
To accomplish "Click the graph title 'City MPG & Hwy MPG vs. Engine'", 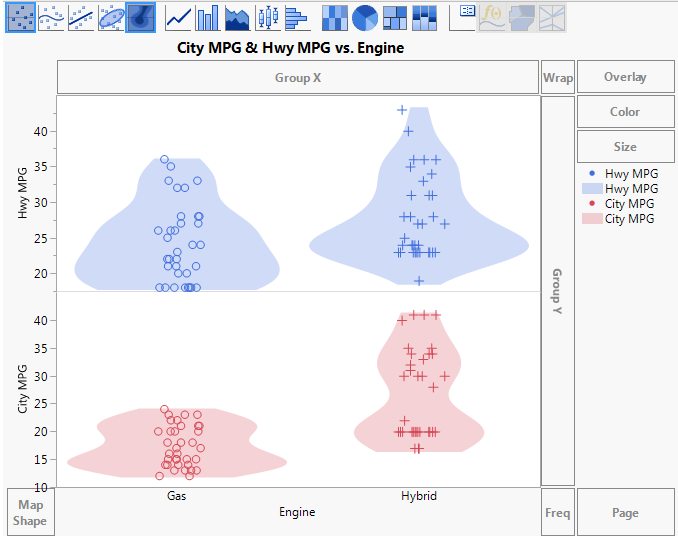I will point(291,48).
